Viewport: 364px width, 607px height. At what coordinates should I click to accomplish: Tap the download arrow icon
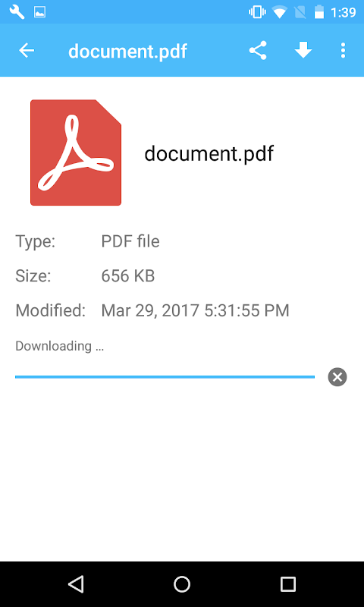click(303, 50)
